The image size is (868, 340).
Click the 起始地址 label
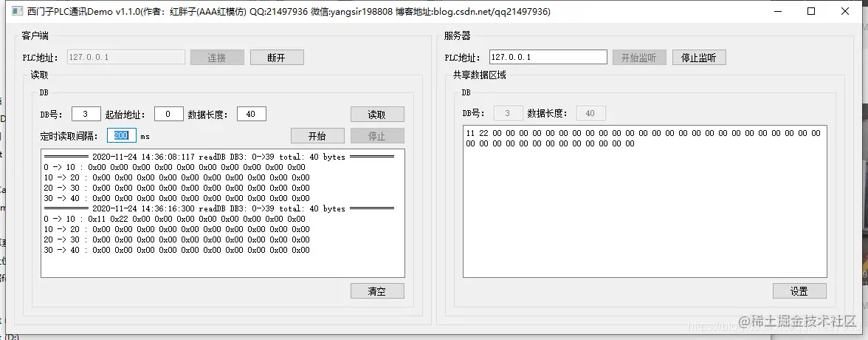tap(125, 115)
